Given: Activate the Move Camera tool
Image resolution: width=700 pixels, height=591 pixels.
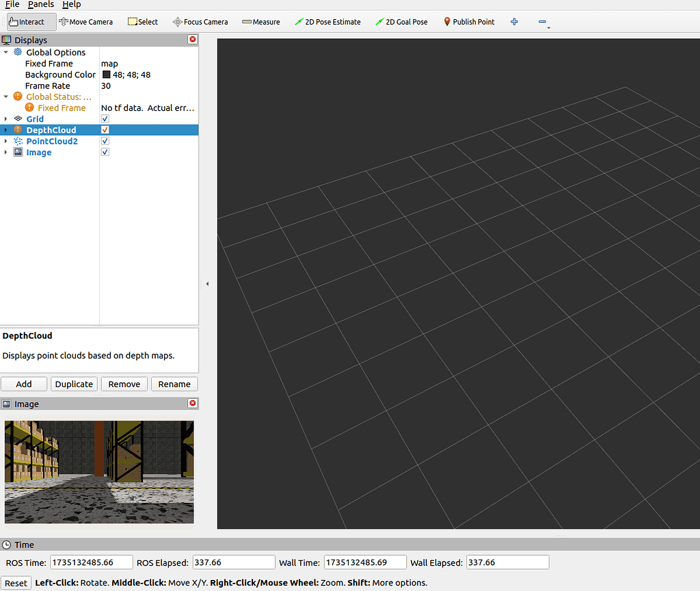Looking at the screenshot, I should tap(86, 21).
